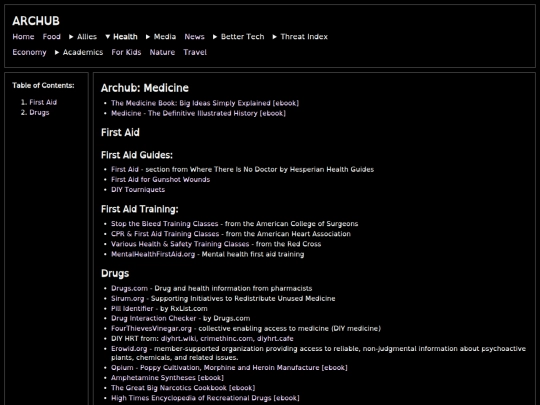Expand the Better Tech menu triangle
Screen dimensions: 540x405
click(x=215, y=37)
